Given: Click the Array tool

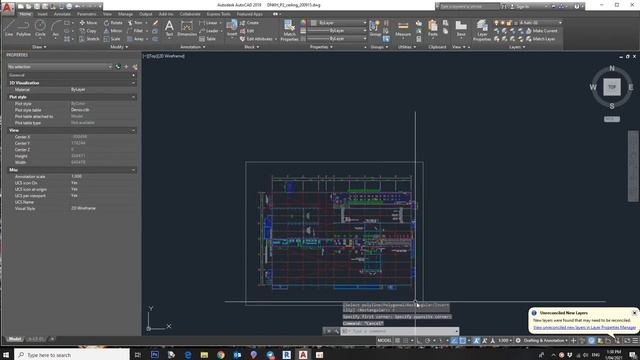Looking at the screenshot, I should click(136, 39).
